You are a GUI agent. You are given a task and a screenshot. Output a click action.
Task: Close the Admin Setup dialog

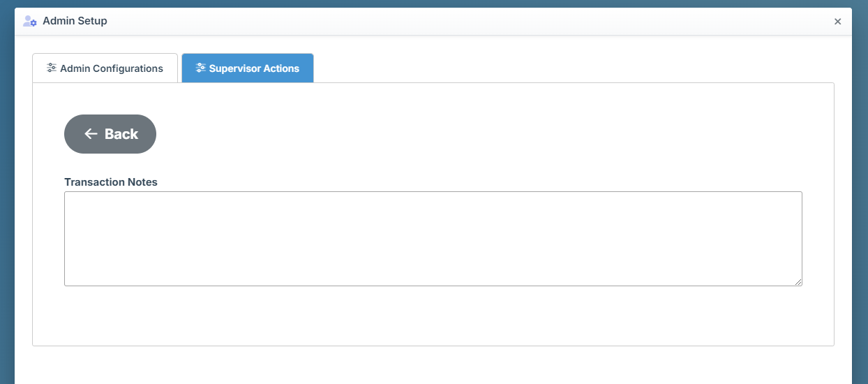click(x=837, y=22)
